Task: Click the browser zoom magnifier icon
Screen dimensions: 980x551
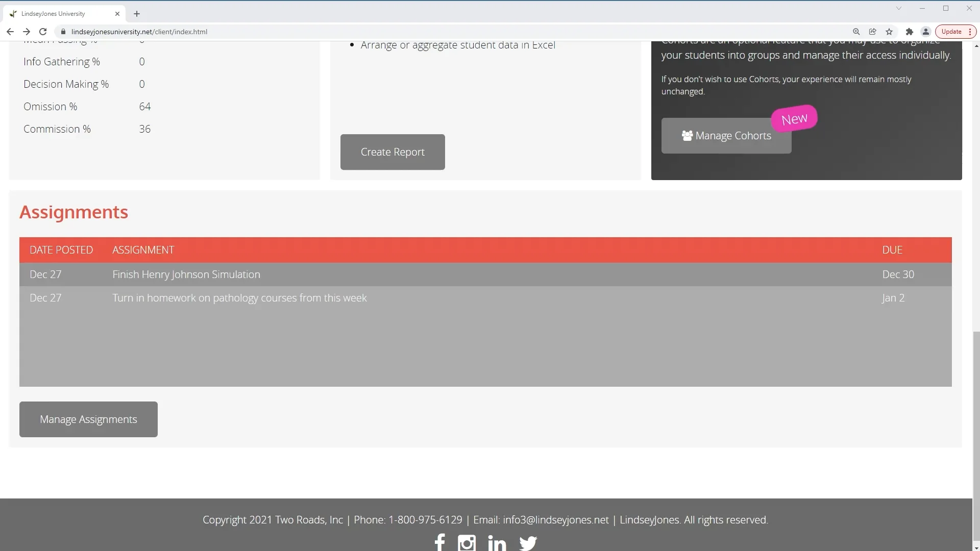Action: 856,32
